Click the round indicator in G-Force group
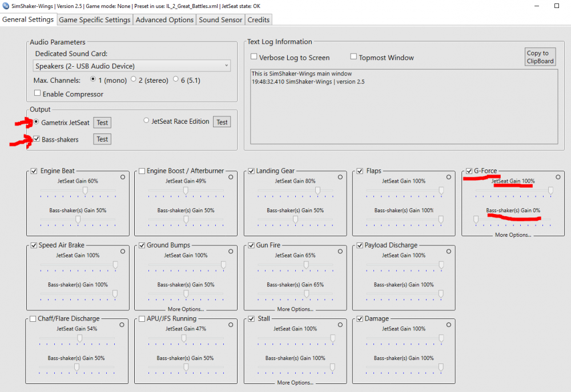 (x=558, y=177)
